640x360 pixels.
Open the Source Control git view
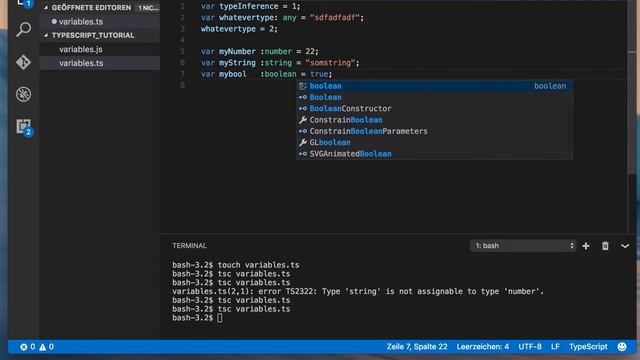pos(23,62)
